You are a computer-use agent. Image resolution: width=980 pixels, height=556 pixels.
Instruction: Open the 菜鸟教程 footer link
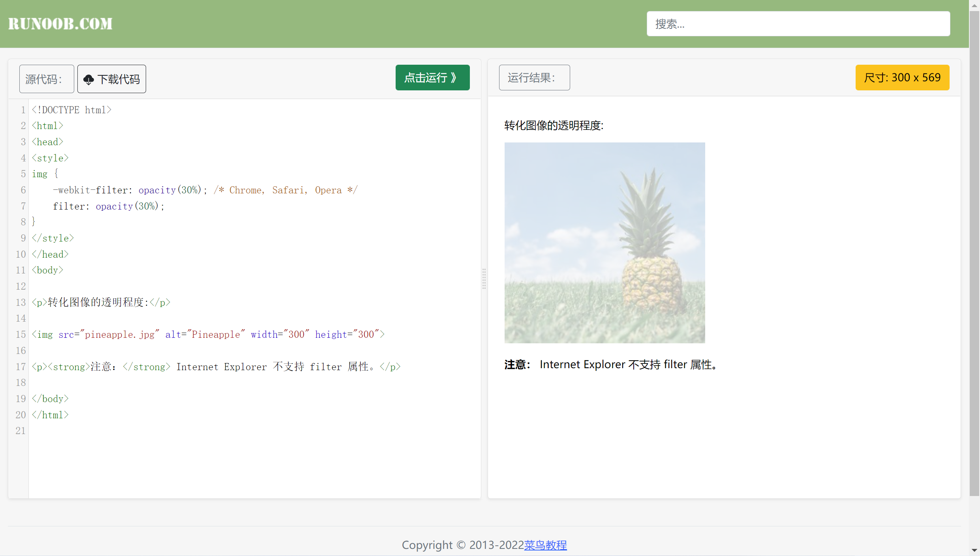point(545,545)
